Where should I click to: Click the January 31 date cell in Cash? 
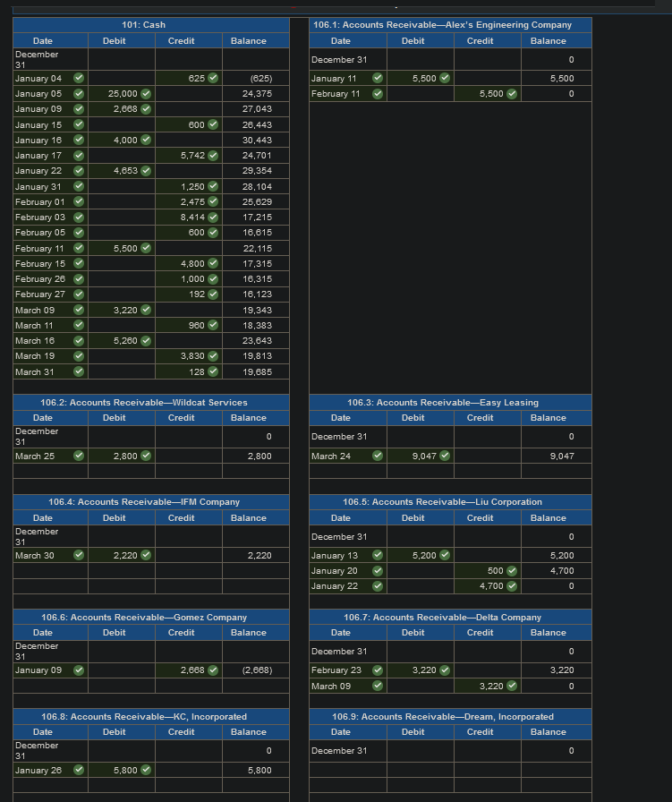(x=50, y=187)
